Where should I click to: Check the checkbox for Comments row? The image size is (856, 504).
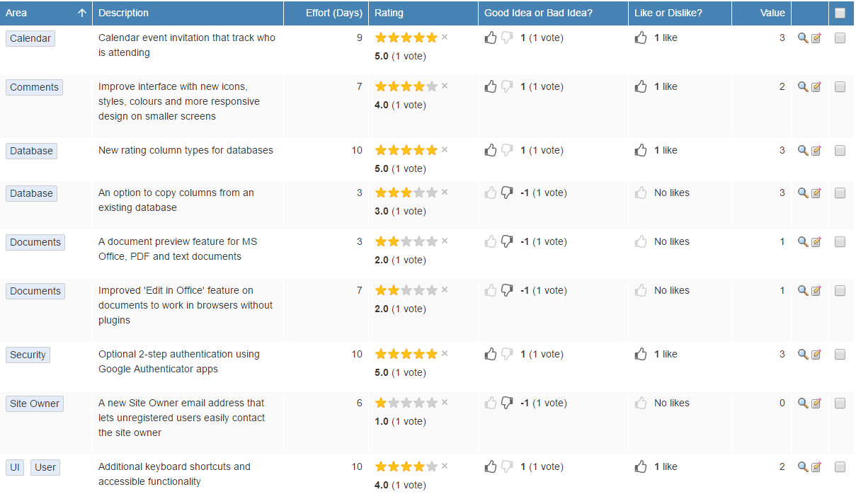point(840,87)
